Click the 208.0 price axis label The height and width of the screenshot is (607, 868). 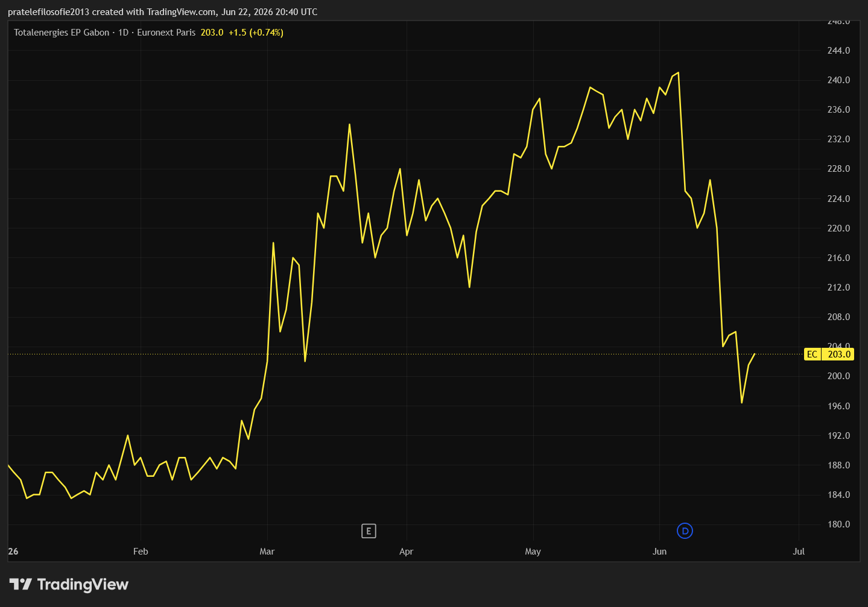tap(838, 317)
